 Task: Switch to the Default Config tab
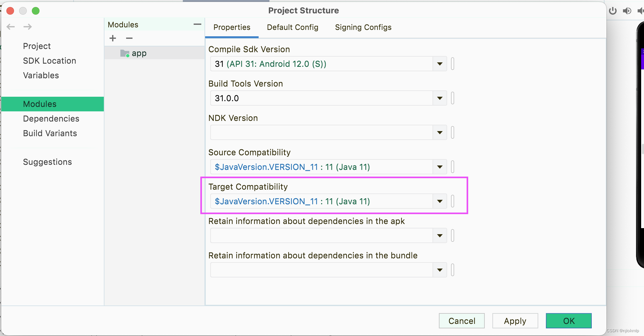click(x=292, y=27)
